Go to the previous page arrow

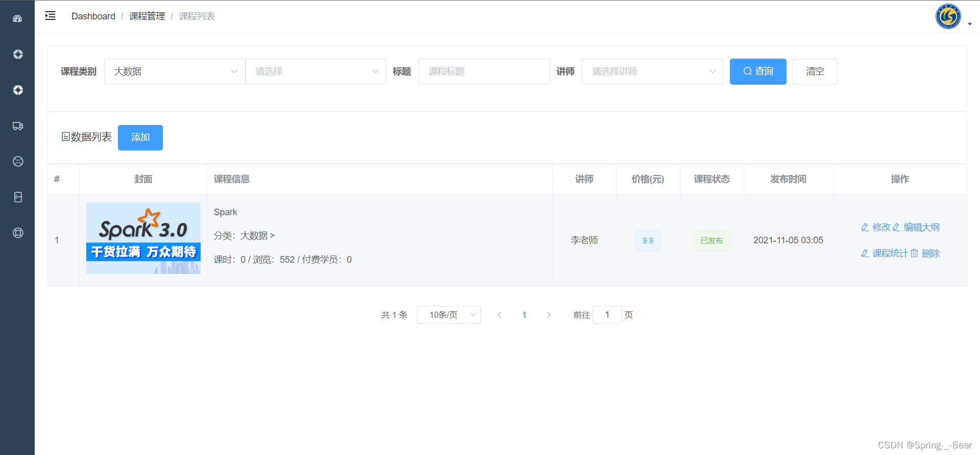pyautogui.click(x=499, y=315)
